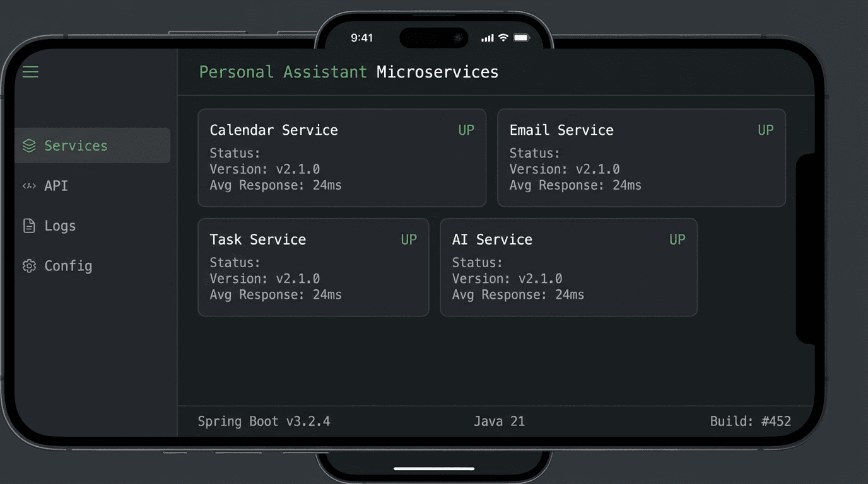Open the Config section
868x484 pixels.
[x=68, y=266]
